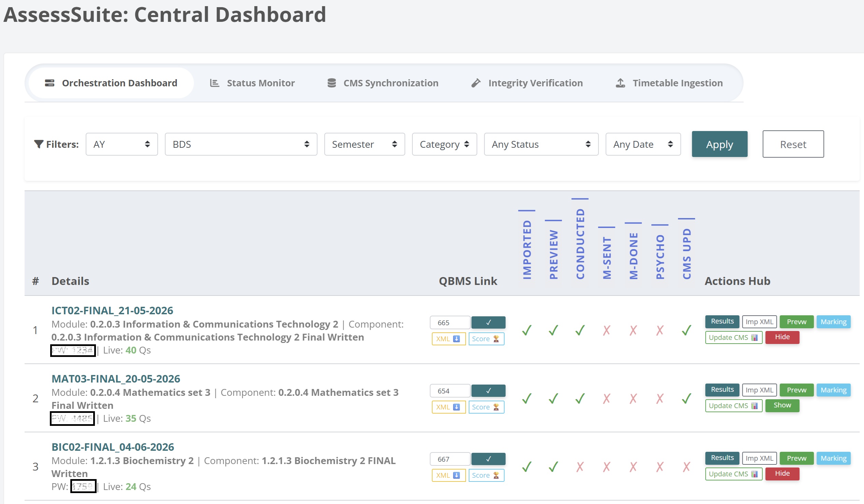
Task: Apply the selected filters
Action: (719, 144)
